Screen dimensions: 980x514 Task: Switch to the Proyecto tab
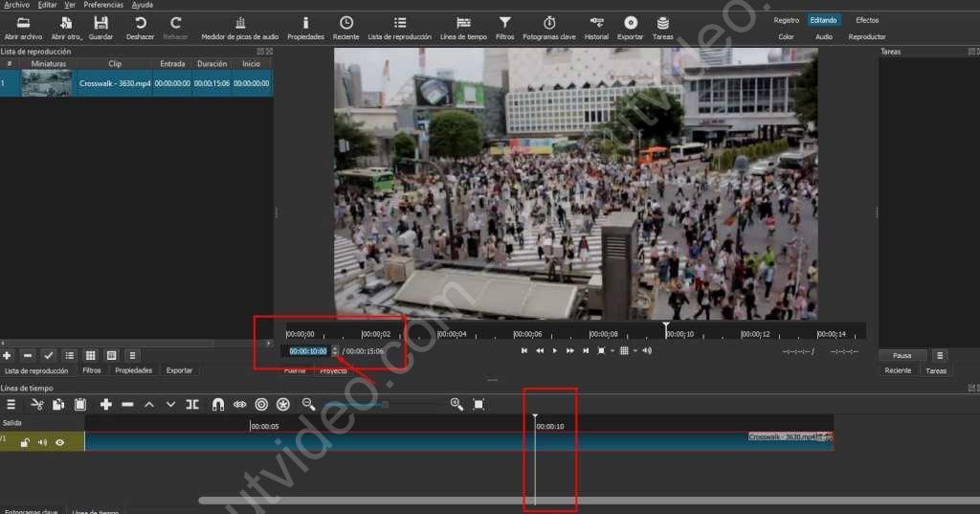click(333, 370)
